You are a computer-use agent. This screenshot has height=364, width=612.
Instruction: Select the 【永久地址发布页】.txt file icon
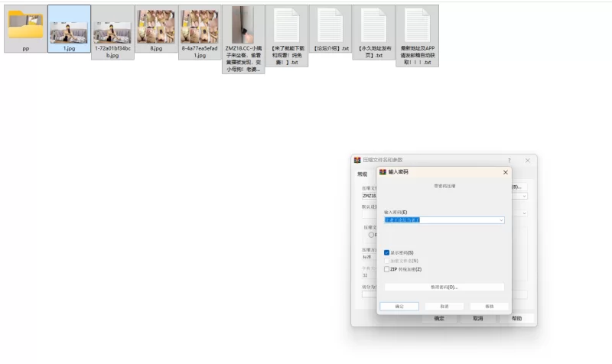pyautogui.click(x=373, y=26)
